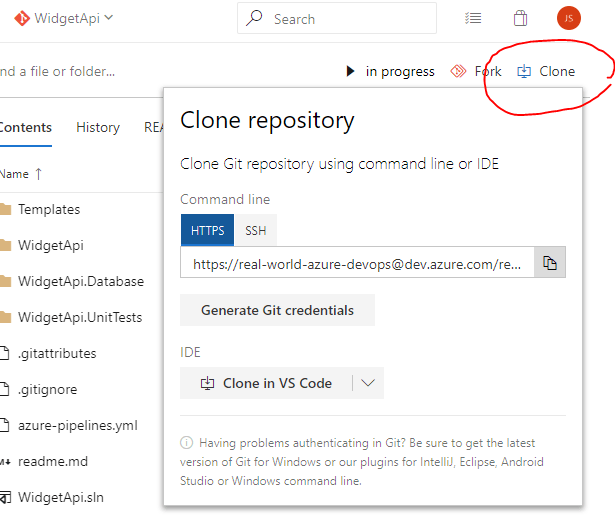The width and height of the screenshot is (615, 517).
Task: Click the Clone in VS Code icon
Action: coord(207,383)
